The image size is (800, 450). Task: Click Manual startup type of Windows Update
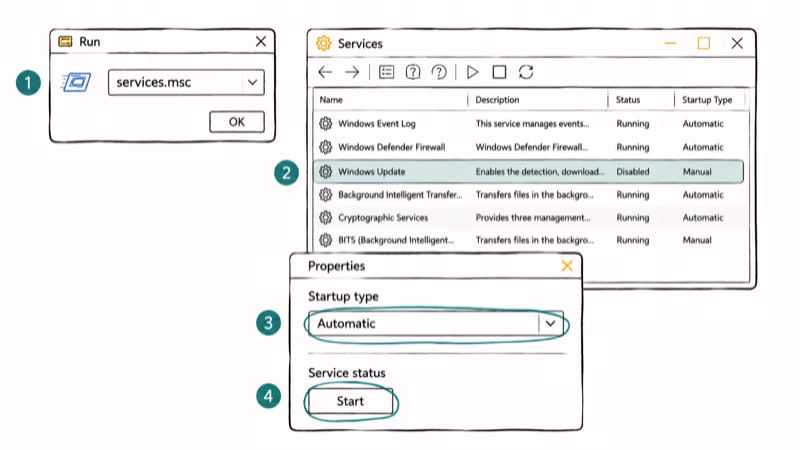(x=697, y=171)
